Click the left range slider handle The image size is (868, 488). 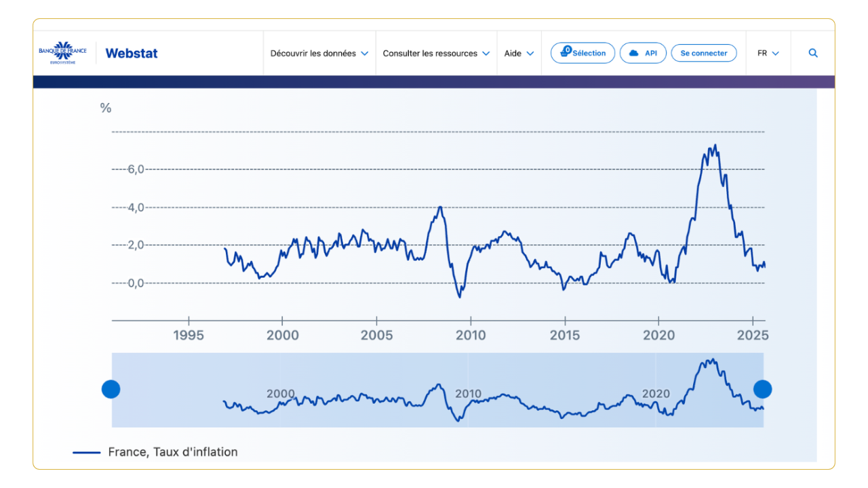pos(111,389)
